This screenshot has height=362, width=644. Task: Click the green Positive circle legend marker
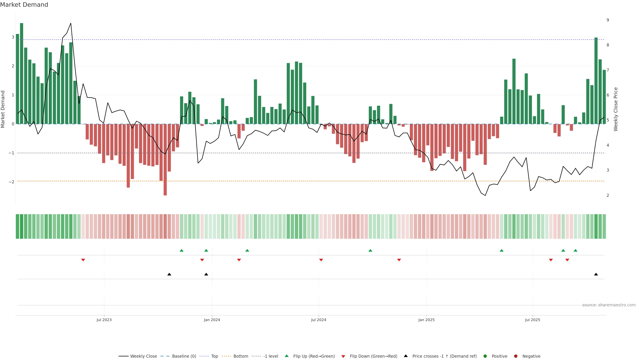point(485,356)
